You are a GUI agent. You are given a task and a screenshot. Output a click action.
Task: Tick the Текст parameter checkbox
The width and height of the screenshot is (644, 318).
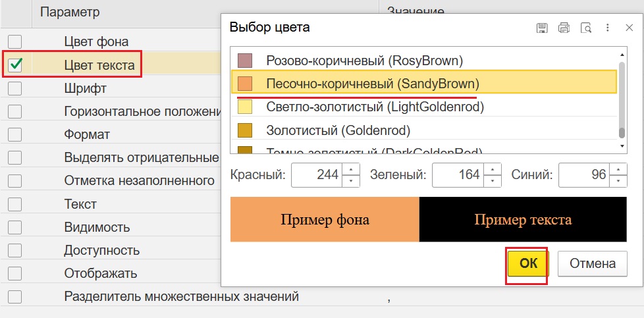click(14, 204)
